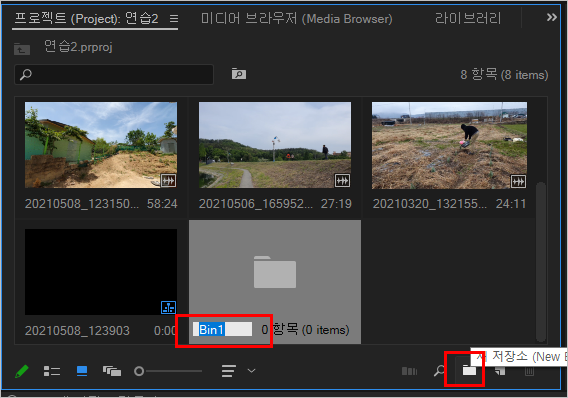Select the 20210508_123150 clip thumbnail
The image size is (568, 398).
(101, 145)
